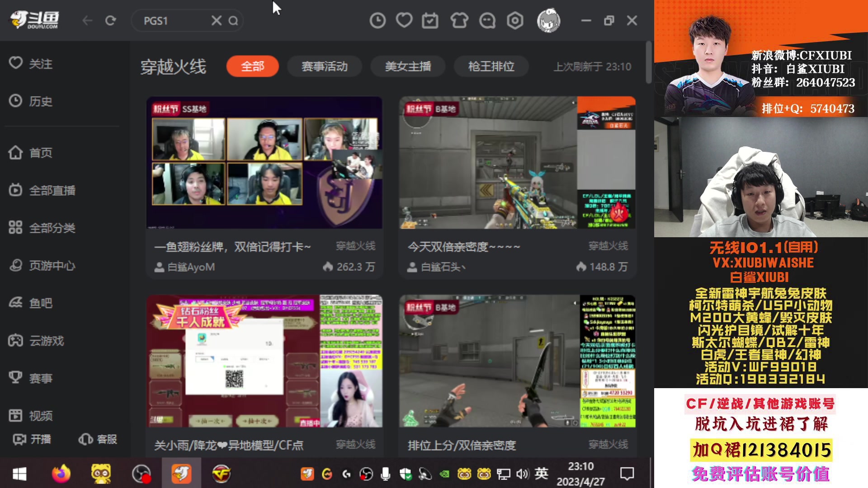Open the calendar check-in icon
The image size is (868, 488).
tap(430, 21)
